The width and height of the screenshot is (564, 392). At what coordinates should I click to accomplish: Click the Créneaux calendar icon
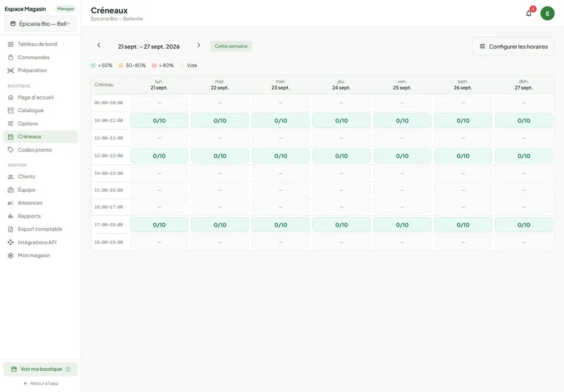(11, 137)
